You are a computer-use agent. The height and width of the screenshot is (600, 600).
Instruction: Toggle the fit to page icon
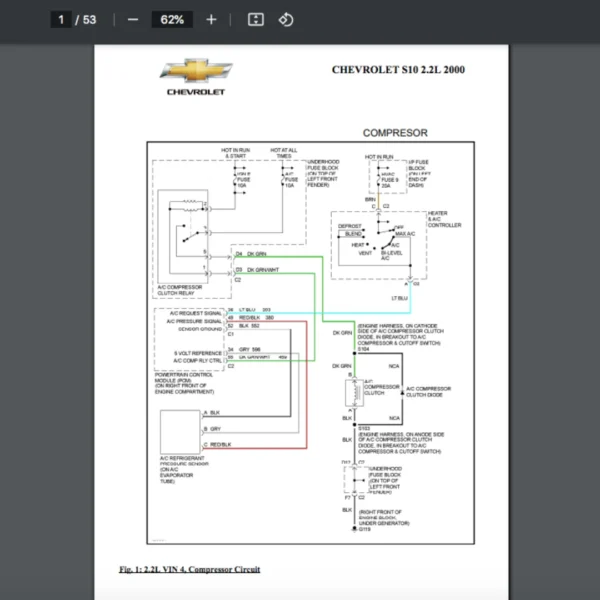pos(255,20)
